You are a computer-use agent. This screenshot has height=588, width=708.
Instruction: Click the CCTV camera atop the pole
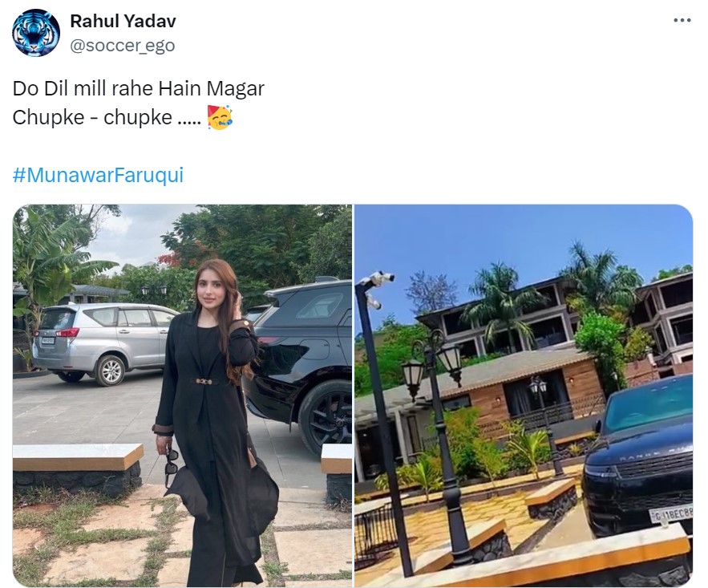[x=381, y=278]
